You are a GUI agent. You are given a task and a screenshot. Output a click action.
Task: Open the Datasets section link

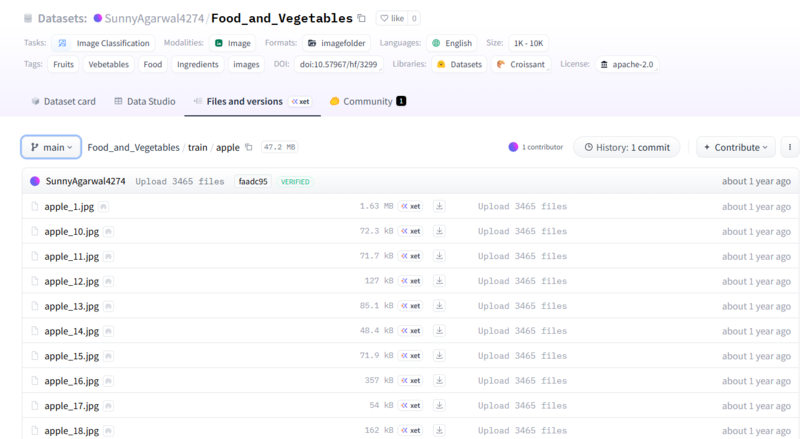[x=62, y=18]
